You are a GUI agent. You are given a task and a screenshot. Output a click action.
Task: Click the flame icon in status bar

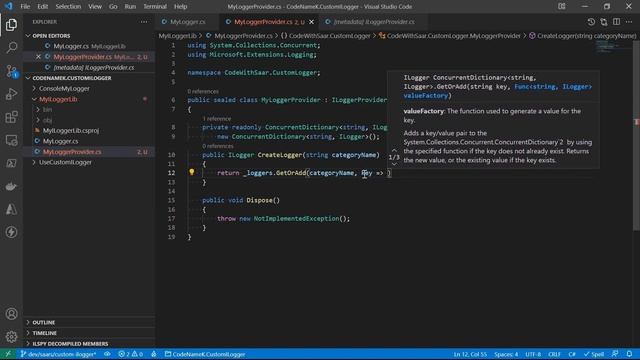154,354
